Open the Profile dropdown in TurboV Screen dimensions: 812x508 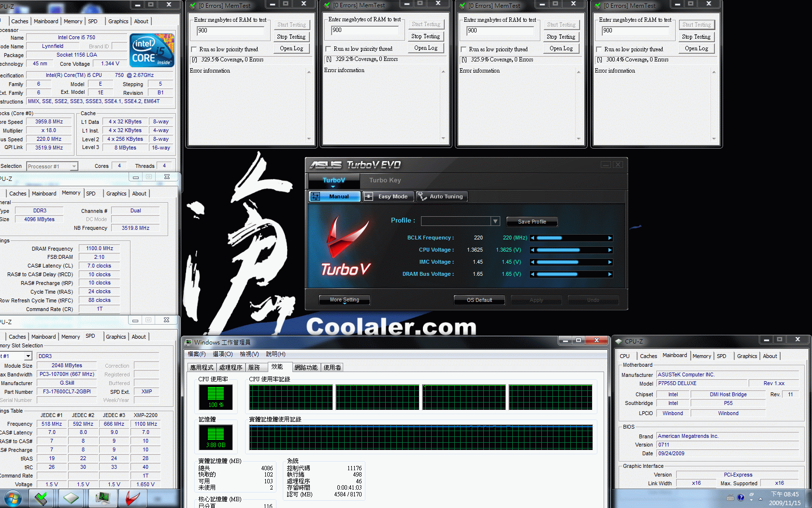point(495,221)
